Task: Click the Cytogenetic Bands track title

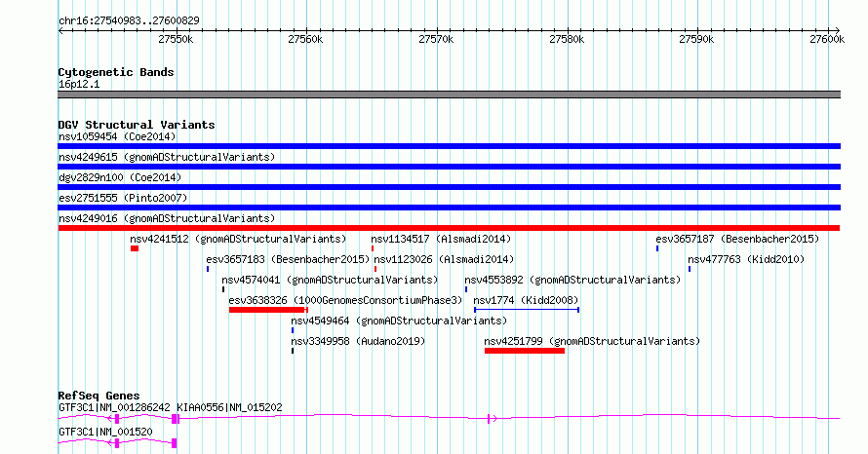Action: pos(116,72)
